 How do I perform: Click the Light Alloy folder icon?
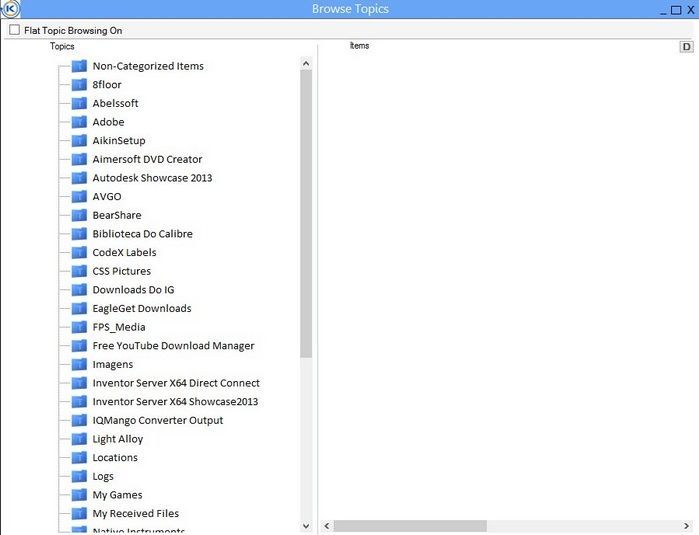point(79,439)
